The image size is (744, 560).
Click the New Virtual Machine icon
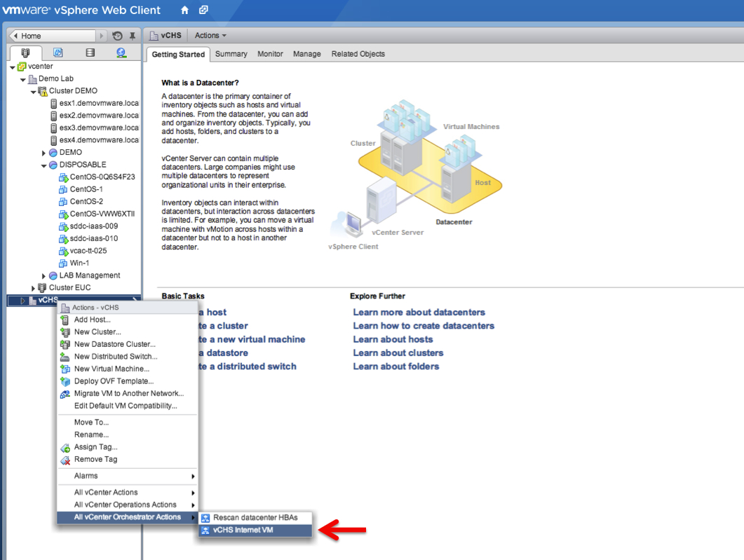tap(65, 369)
